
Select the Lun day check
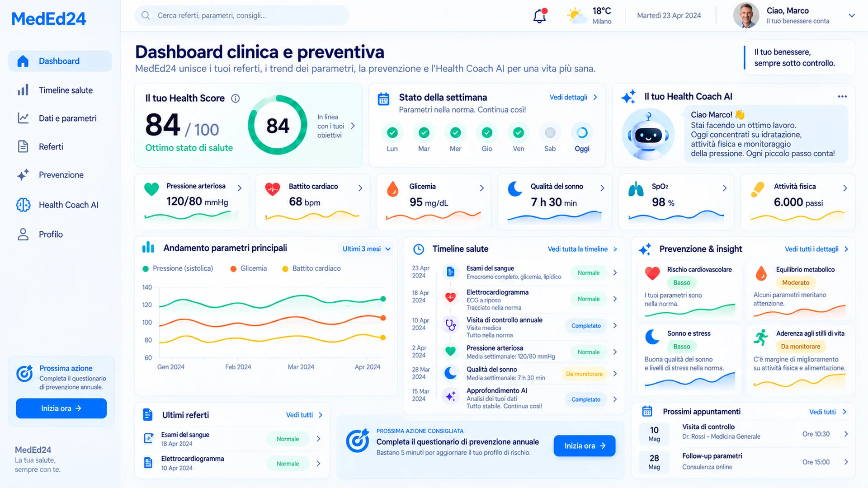coord(392,132)
